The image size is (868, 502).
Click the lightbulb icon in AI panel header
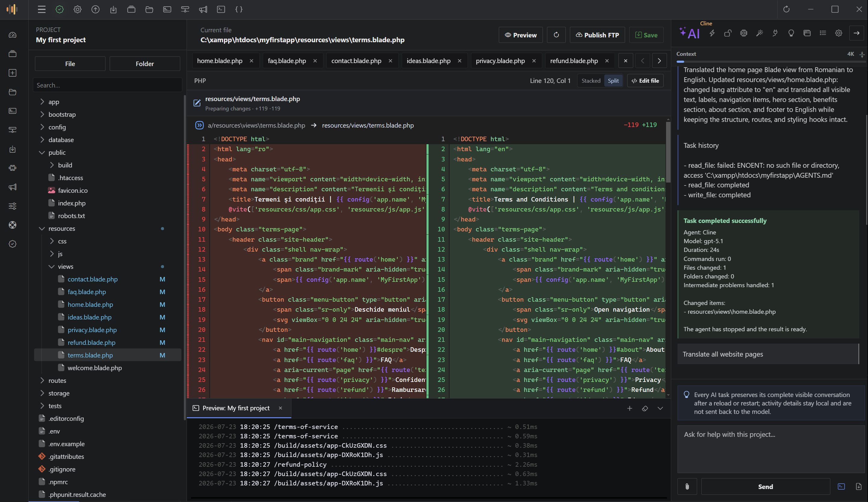pos(791,33)
